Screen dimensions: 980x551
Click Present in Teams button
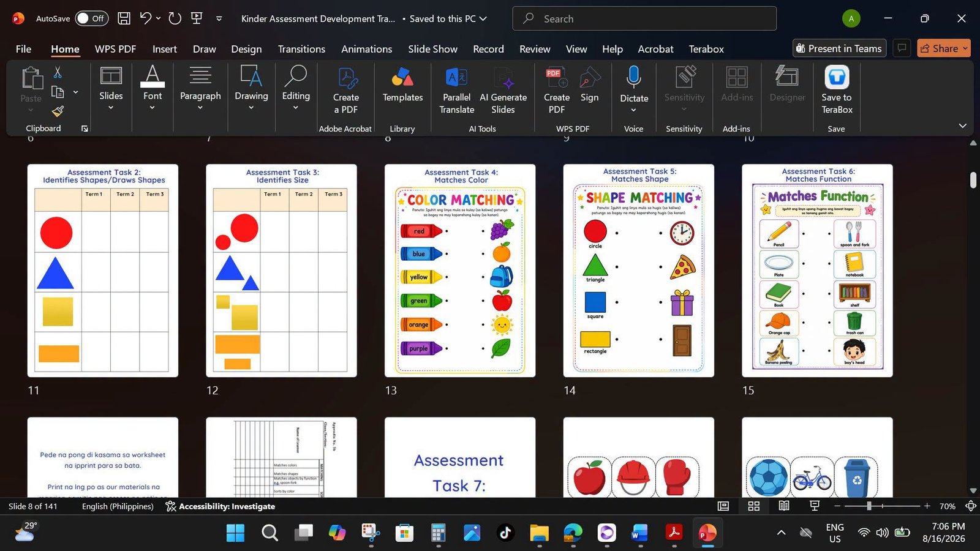(839, 48)
